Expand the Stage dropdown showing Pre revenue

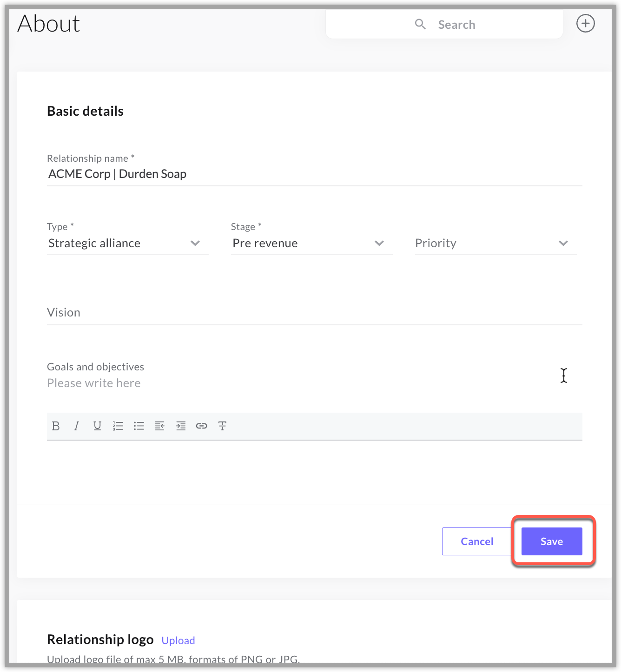tap(311, 243)
